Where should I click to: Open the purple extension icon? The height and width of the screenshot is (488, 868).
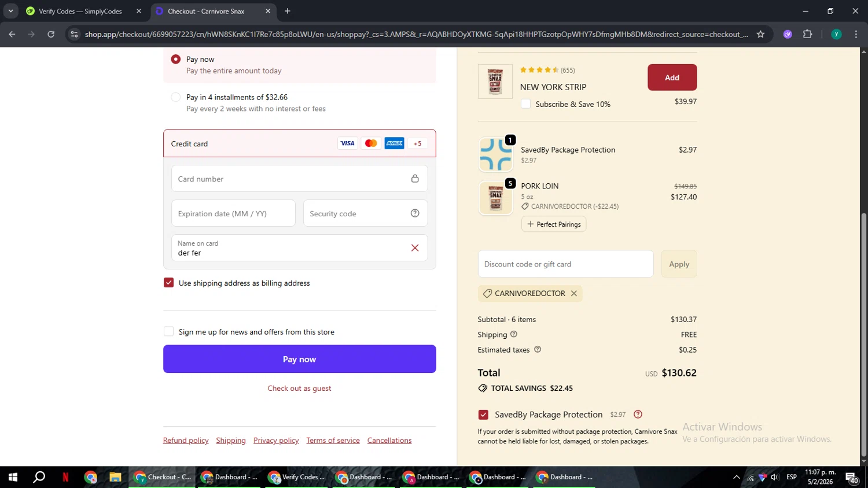[x=788, y=34]
